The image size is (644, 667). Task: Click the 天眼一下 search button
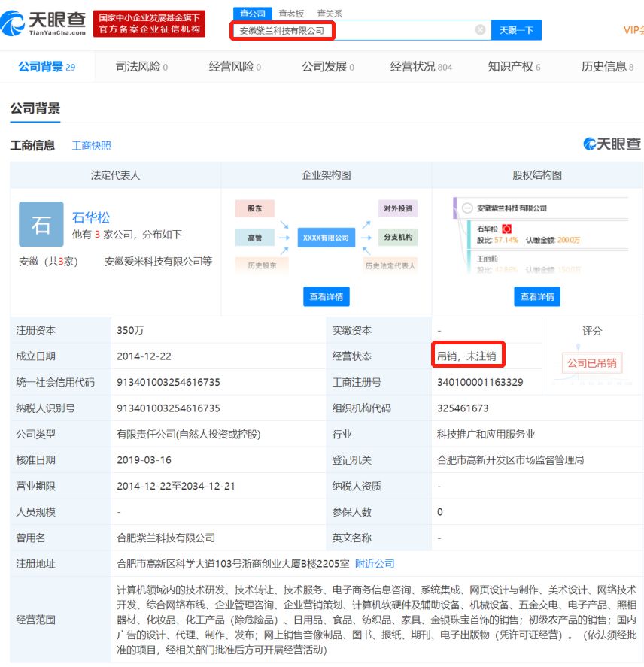pyautogui.click(x=515, y=29)
